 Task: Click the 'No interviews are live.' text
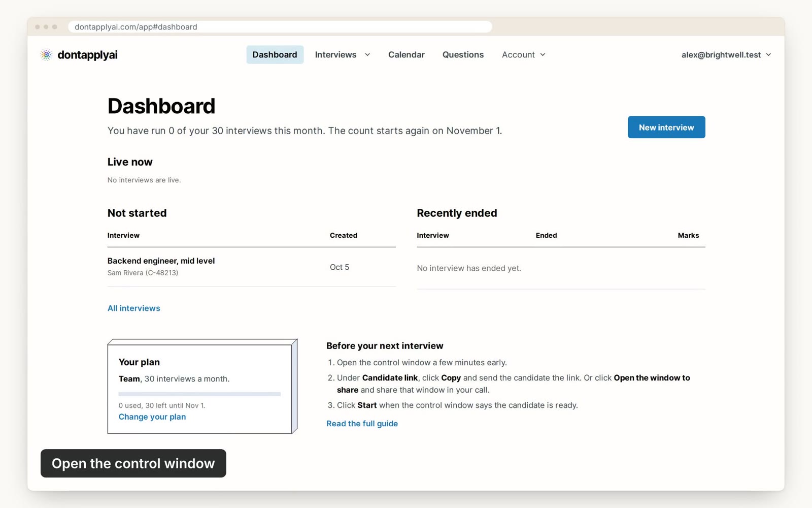144,180
